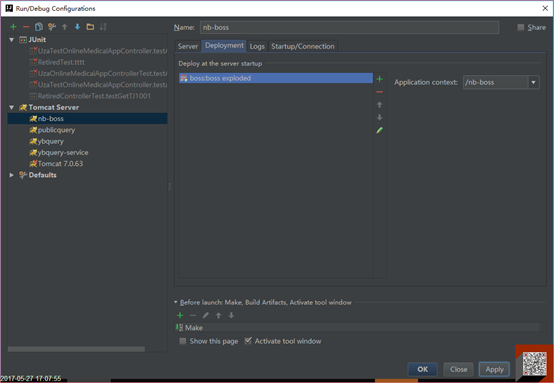Uncheck Activate tool window
The height and width of the screenshot is (383, 554).
(248, 341)
